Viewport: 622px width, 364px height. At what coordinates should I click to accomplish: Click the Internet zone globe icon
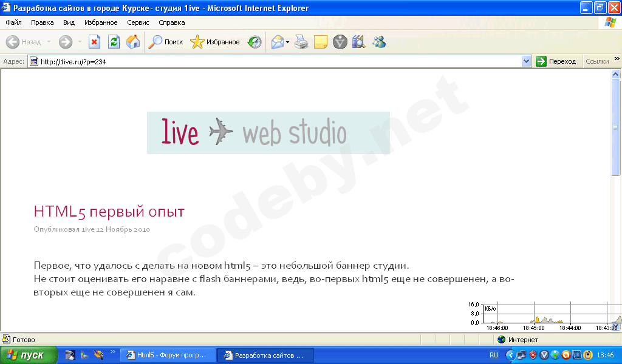point(501,340)
